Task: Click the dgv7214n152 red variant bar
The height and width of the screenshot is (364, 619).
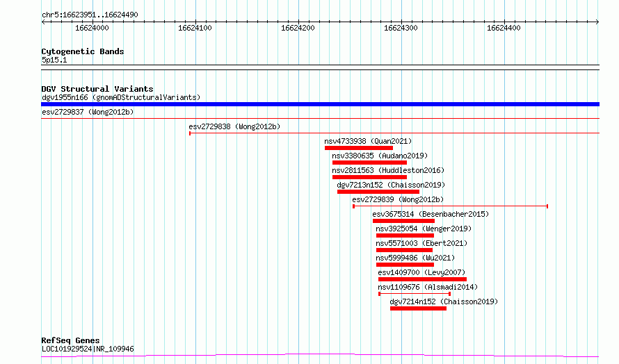Action: (x=419, y=308)
